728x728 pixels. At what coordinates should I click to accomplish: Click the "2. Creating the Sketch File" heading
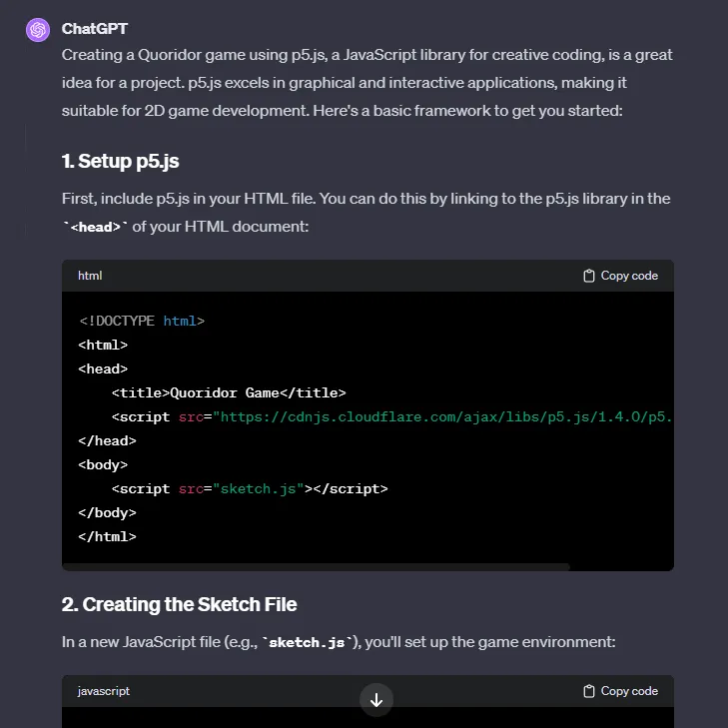click(x=180, y=604)
